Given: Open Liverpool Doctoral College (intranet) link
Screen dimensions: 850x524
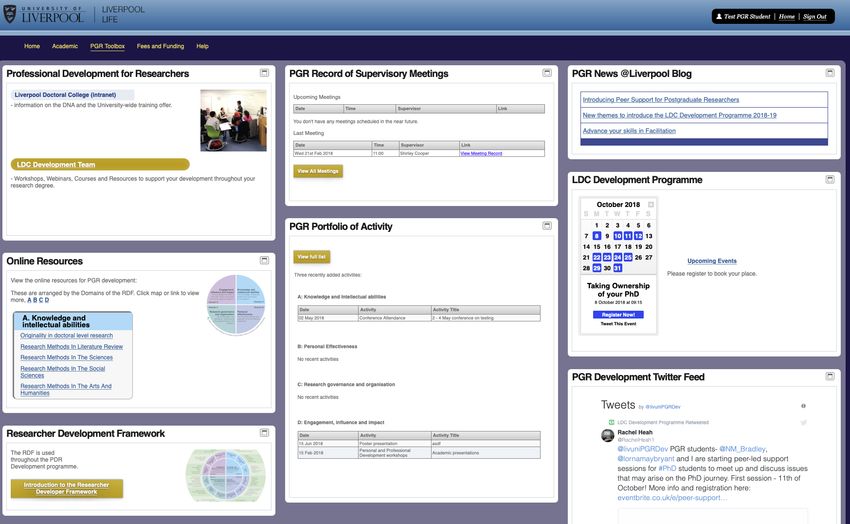Looking at the screenshot, I should pyautogui.click(x=65, y=95).
